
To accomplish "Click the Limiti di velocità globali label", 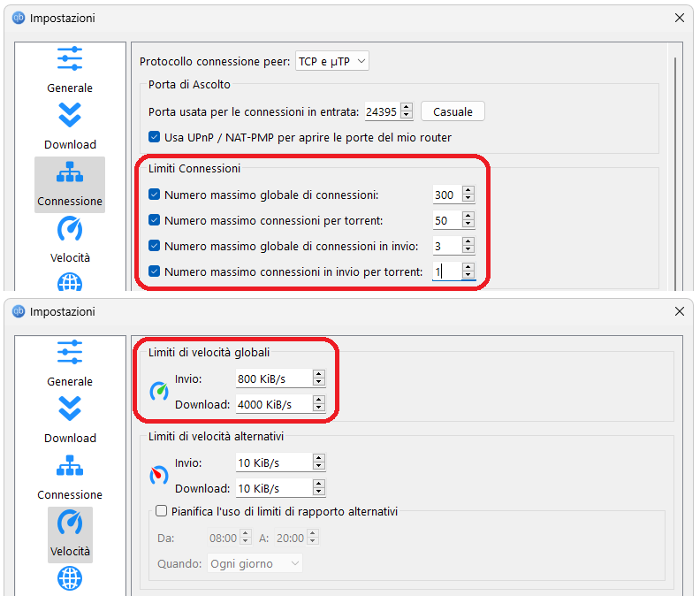I will [209, 353].
